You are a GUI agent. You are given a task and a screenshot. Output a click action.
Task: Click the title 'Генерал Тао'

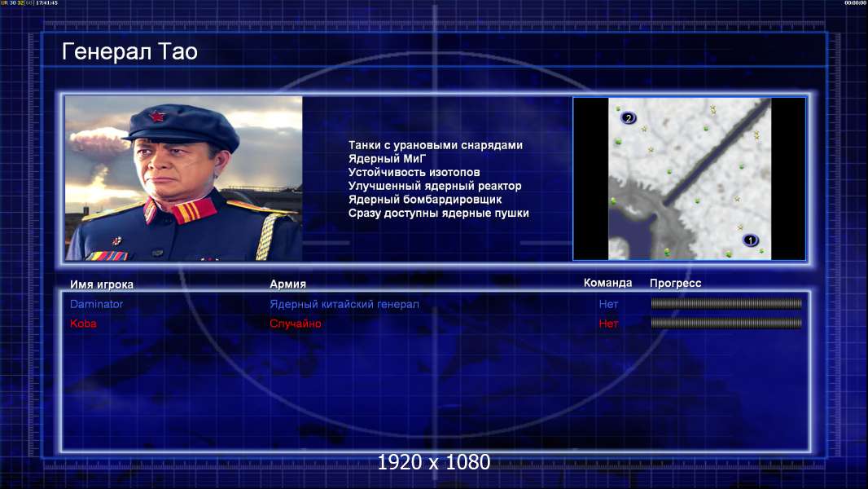(x=129, y=51)
